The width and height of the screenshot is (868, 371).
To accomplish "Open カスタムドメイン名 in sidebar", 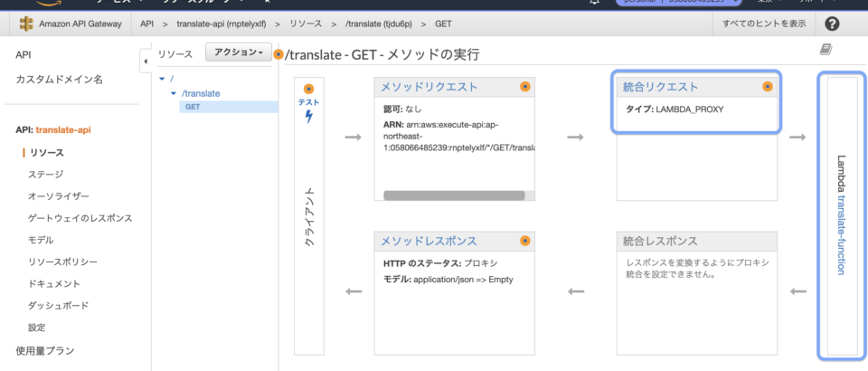I will click(60, 80).
